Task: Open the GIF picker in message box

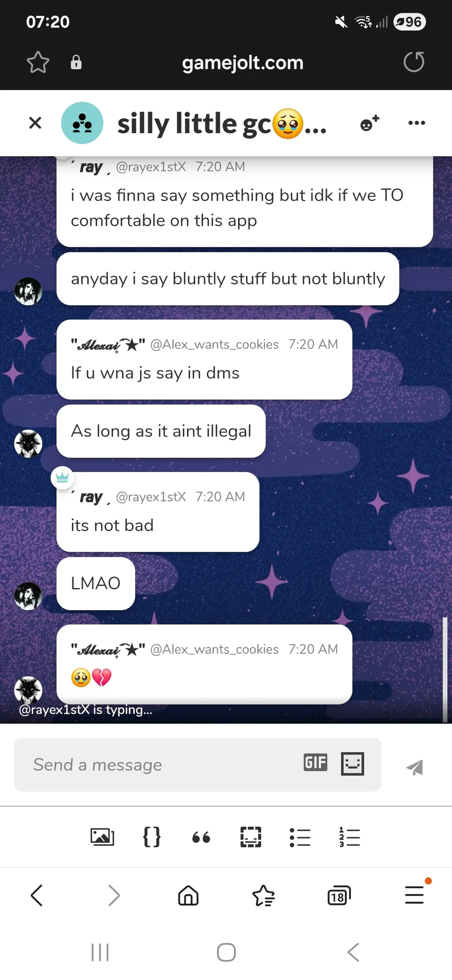Action: click(x=315, y=762)
